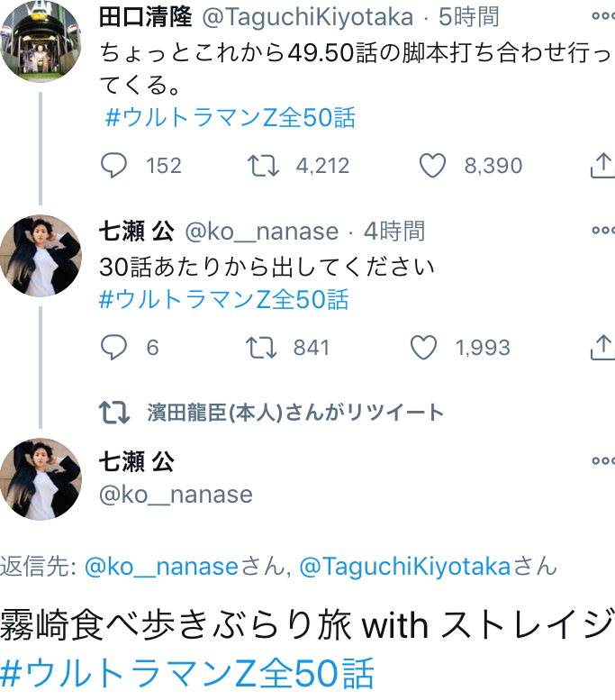
Task: Open more options on 田口清隆's tweet
Action: click(x=601, y=16)
